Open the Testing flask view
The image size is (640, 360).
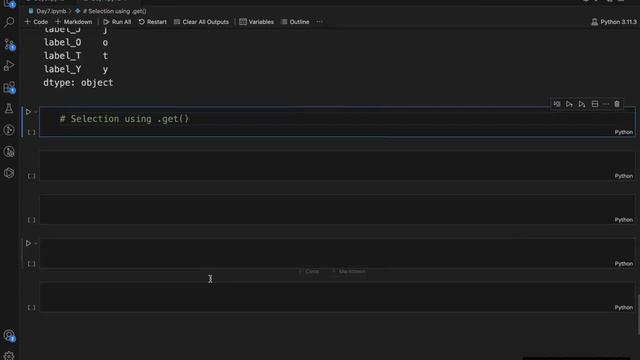pos(9,109)
